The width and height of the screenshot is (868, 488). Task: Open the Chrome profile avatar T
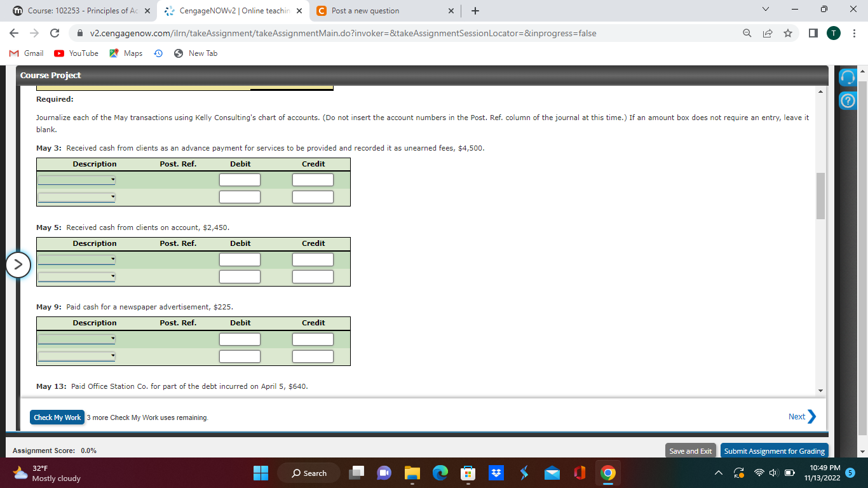(x=833, y=33)
